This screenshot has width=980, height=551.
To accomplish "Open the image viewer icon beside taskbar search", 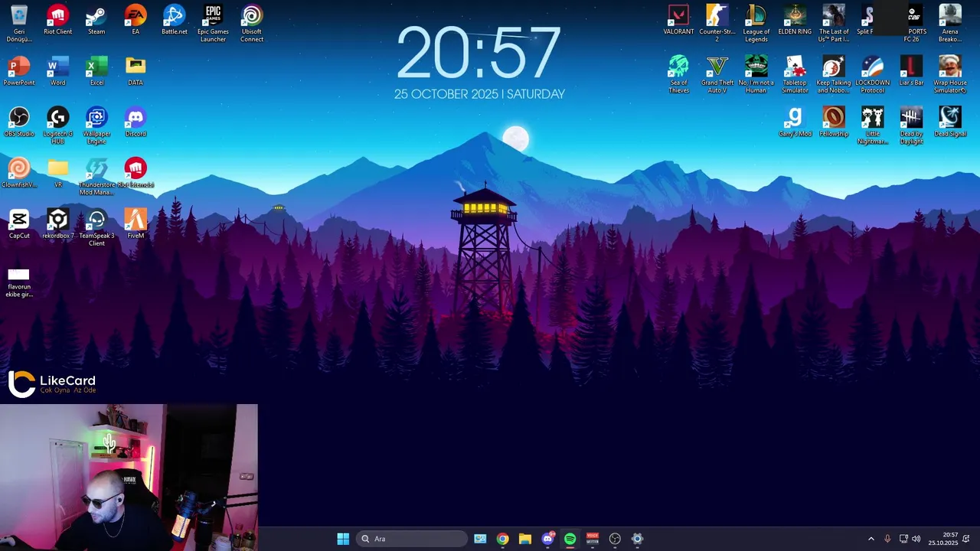I will click(x=480, y=539).
